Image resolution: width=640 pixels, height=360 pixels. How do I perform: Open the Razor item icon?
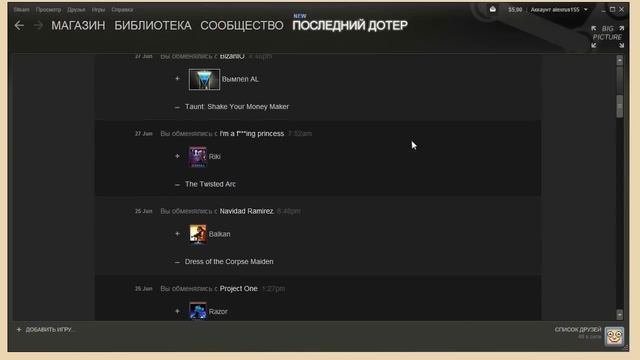tap(198, 311)
